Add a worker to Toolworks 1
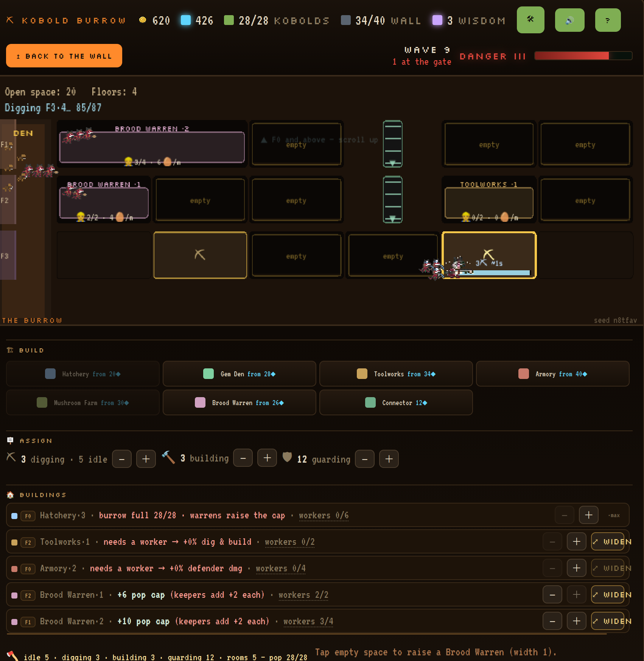 (577, 541)
